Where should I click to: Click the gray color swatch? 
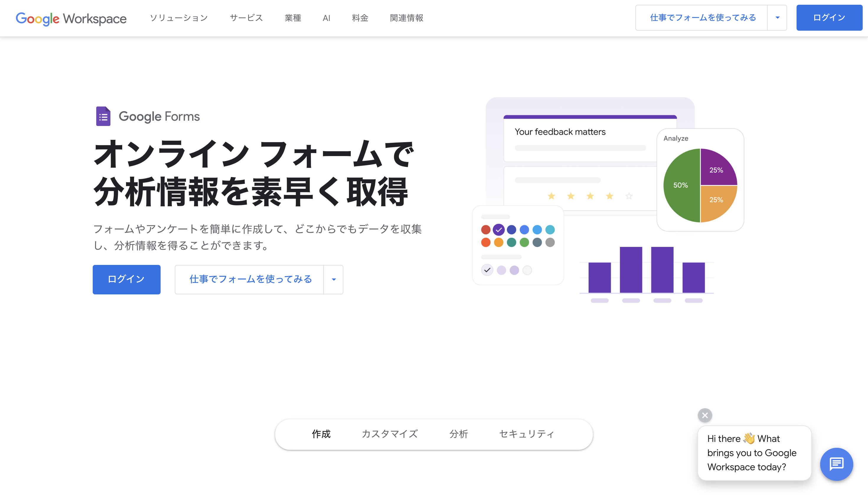(x=550, y=242)
